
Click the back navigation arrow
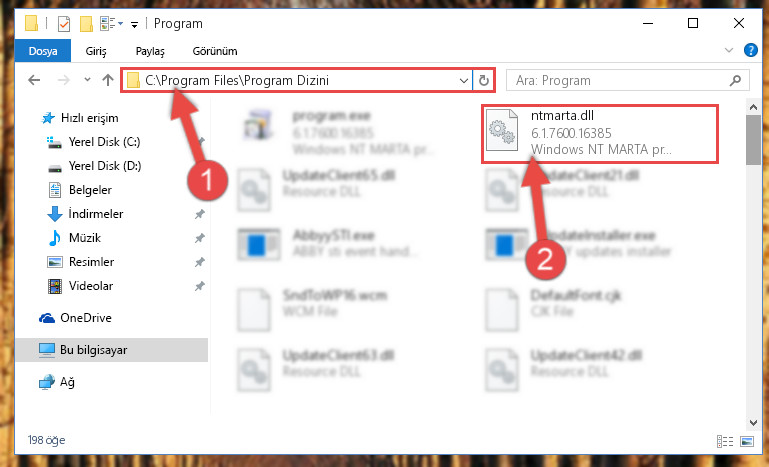pyautogui.click(x=34, y=80)
